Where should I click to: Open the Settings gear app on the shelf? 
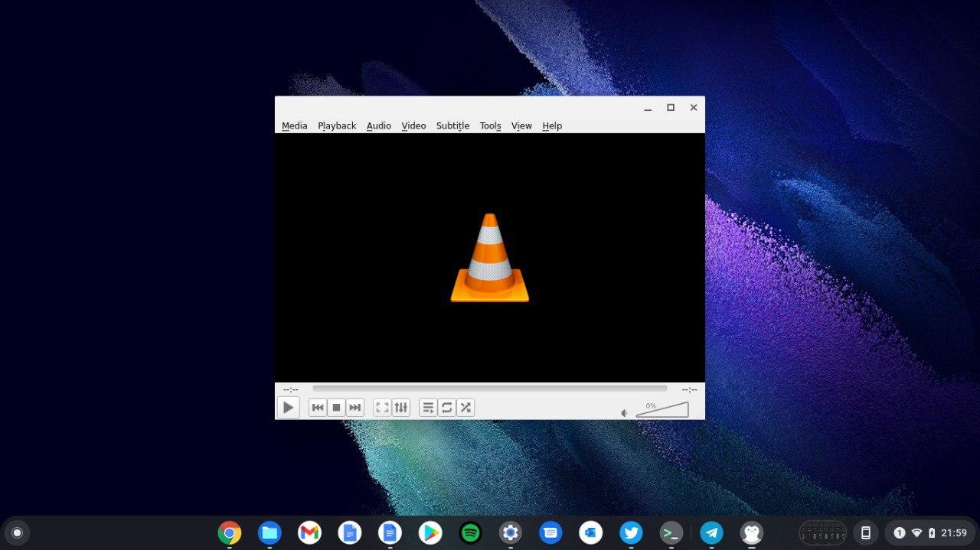point(511,532)
